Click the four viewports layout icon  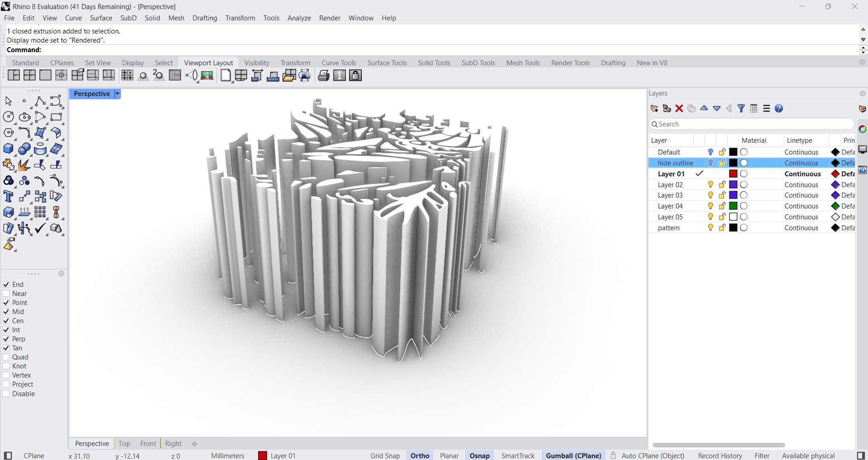[29, 76]
